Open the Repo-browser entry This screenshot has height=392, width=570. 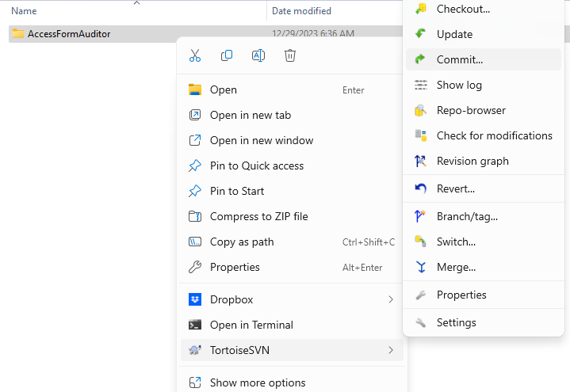pos(484,110)
